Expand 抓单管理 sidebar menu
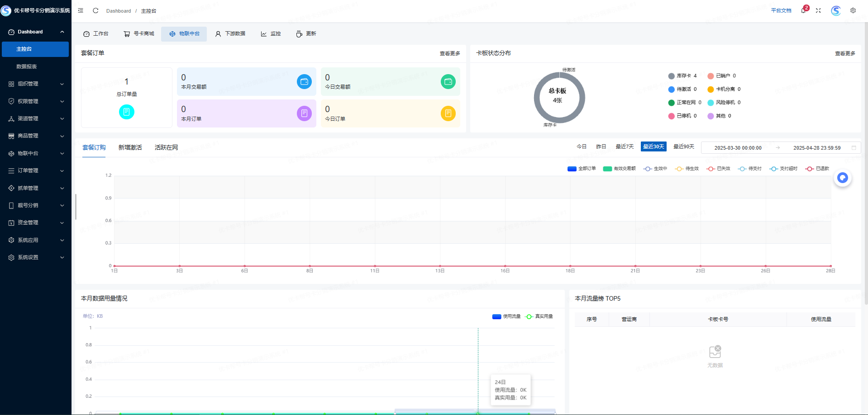Image resolution: width=868 pixels, height=415 pixels. 35,188
